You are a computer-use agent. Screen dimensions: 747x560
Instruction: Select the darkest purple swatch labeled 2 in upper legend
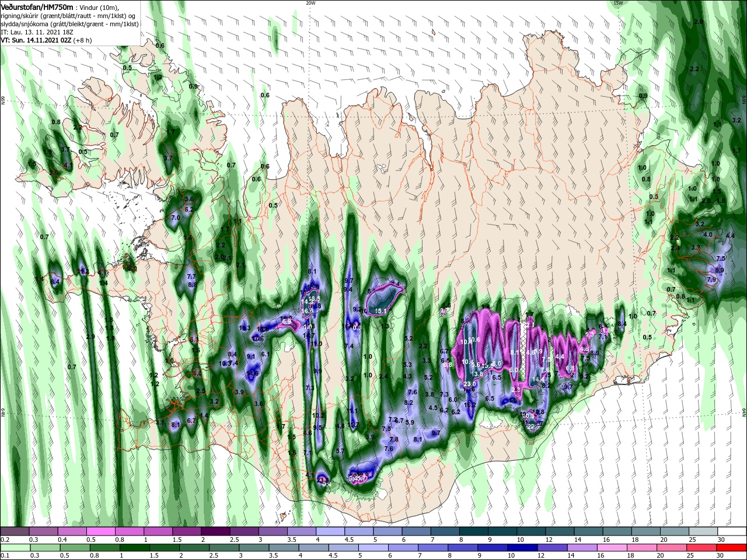[x=215, y=531]
